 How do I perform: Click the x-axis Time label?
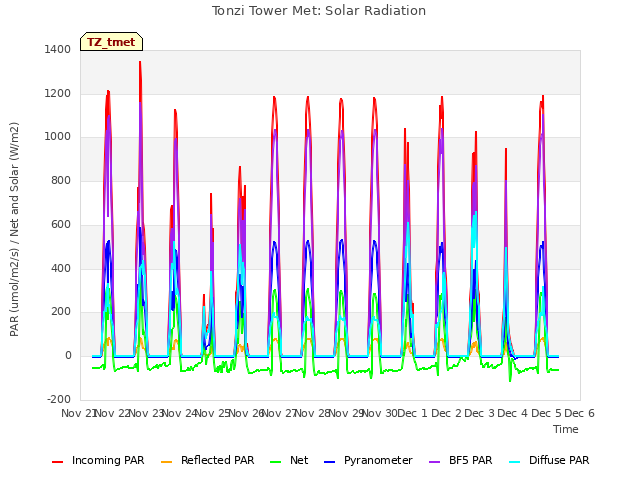pos(566,429)
